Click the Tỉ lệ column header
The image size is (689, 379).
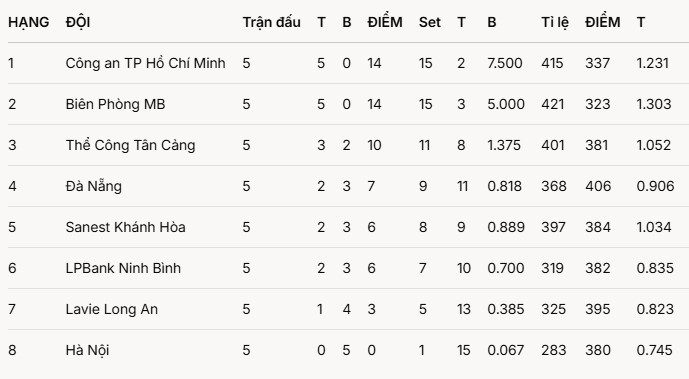click(x=555, y=22)
